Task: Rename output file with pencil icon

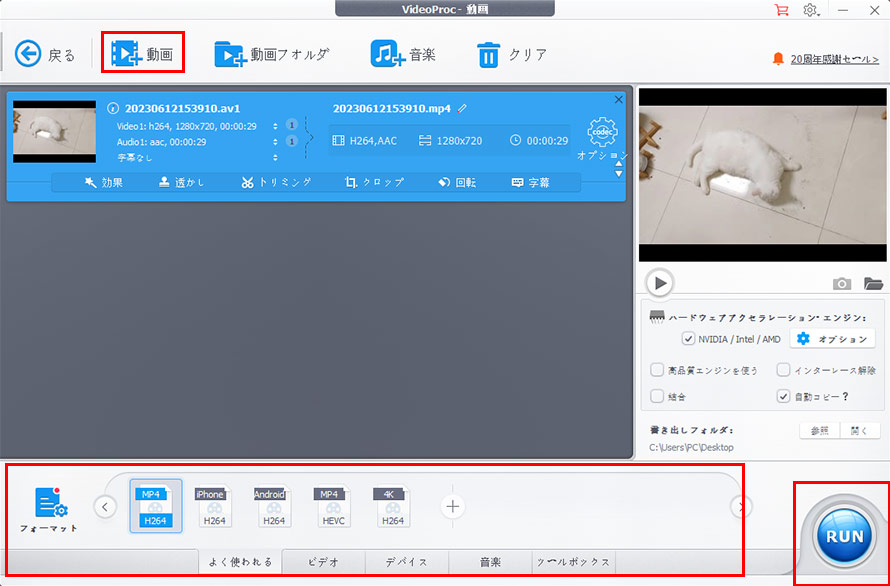Action: 462,108
